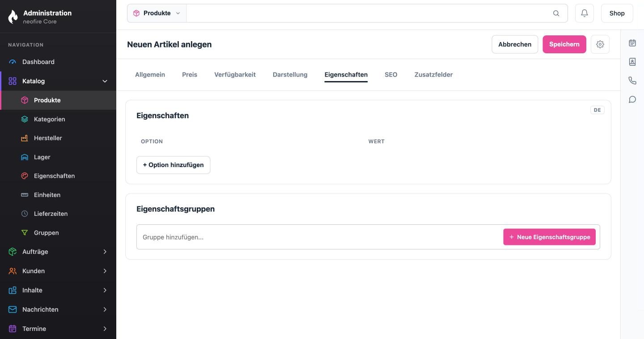This screenshot has width=644, height=339.
Task: Click the Lager warehouse icon
Action: point(25,157)
